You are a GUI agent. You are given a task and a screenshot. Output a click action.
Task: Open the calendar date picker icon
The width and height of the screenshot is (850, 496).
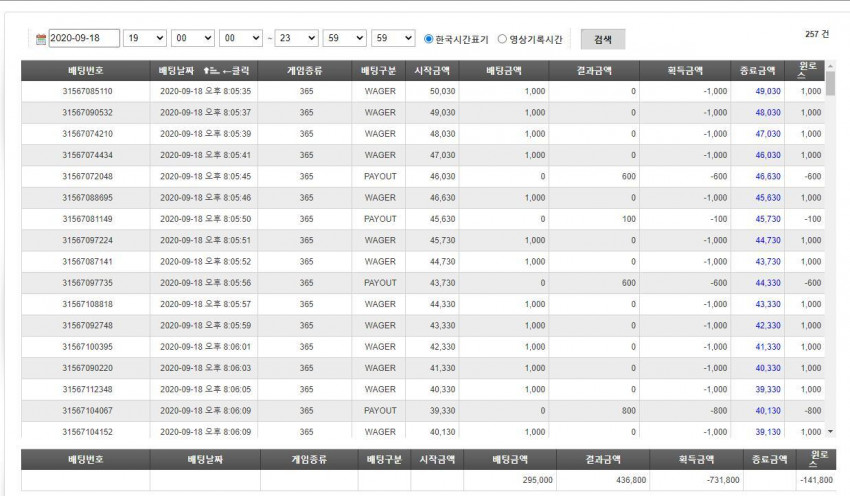click(x=41, y=39)
